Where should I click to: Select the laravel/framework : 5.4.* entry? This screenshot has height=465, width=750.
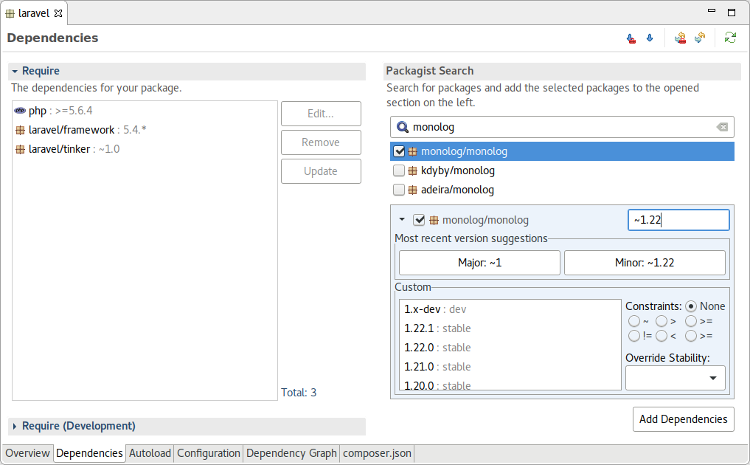click(x=145, y=130)
